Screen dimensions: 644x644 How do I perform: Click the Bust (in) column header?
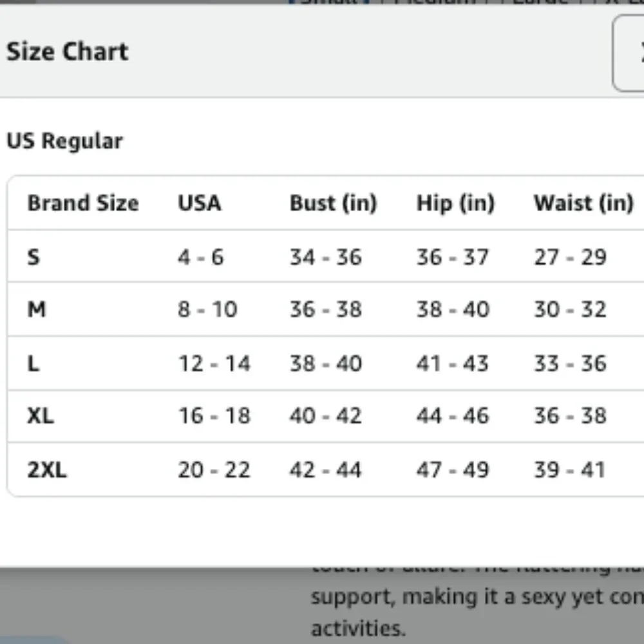(x=333, y=203)
